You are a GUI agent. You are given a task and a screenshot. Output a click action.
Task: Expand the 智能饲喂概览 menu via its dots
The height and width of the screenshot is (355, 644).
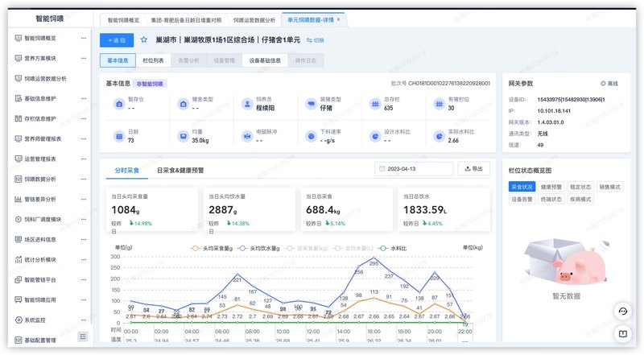[x=84, y=38]
